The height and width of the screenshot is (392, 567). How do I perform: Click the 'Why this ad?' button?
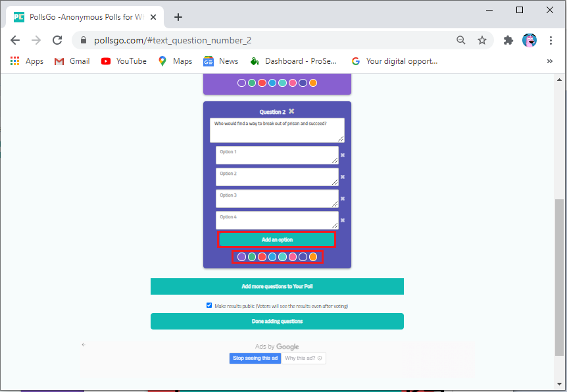click(304, 358)
